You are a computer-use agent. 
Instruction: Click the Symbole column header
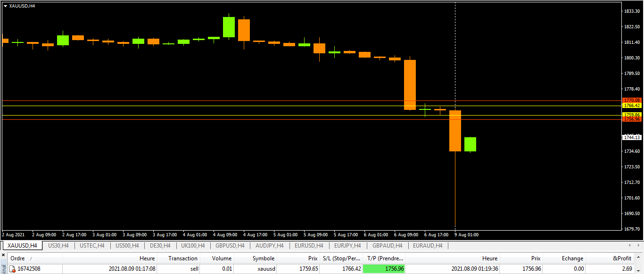(263, 258)
